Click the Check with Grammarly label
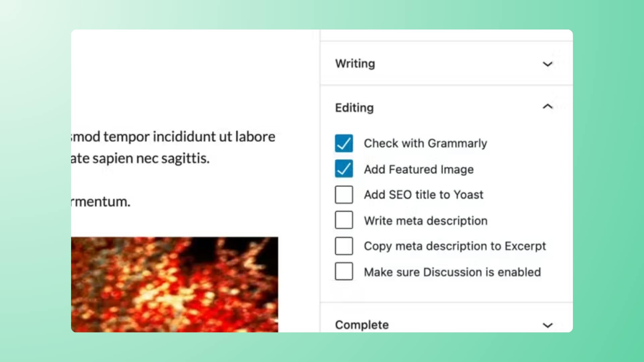The height and width of the screenshot is (362, 644). pos(425,143)
